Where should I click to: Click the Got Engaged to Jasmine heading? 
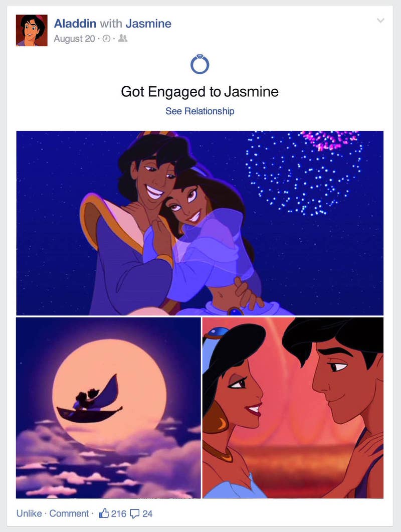point(200,92)
